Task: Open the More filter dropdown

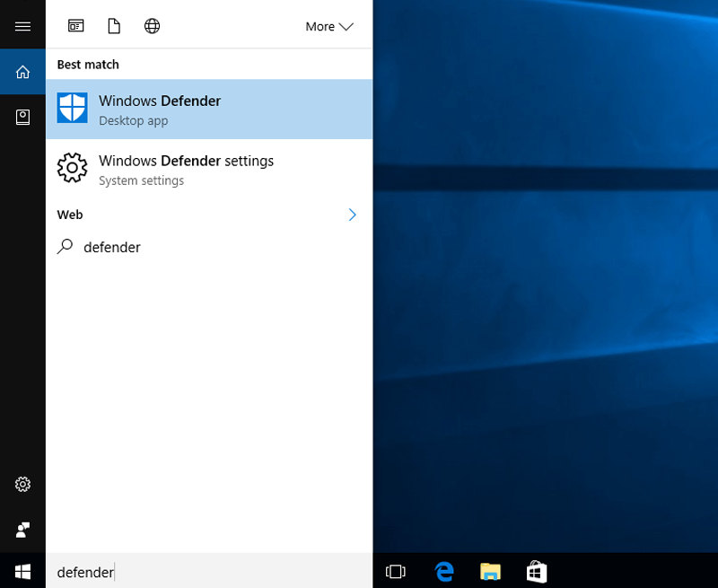Action: point(328,26)
